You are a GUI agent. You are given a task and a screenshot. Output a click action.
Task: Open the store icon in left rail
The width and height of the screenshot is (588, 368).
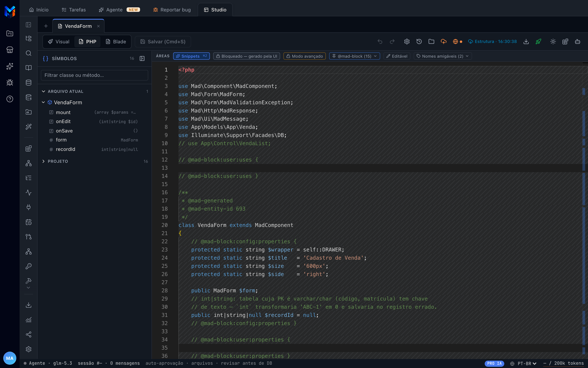pyautogui.click(x=10, y=50)
